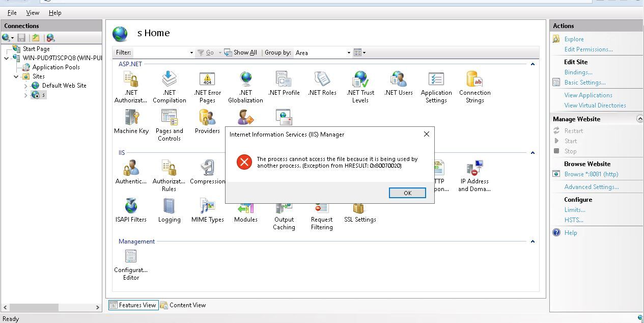Click the Explore action link
The width and height of the screenshot is (644, 323).
574,39
